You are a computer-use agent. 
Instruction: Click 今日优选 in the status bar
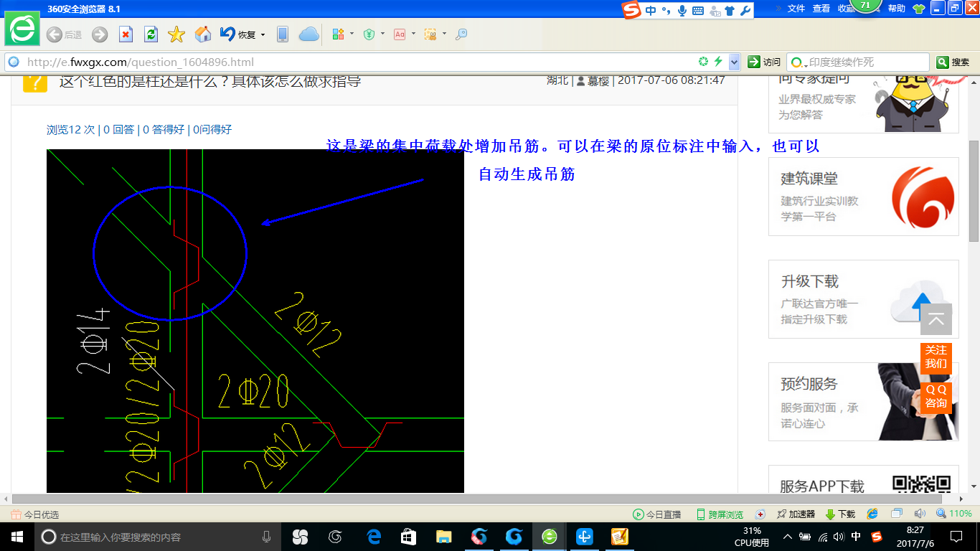[x=34, y=514]
